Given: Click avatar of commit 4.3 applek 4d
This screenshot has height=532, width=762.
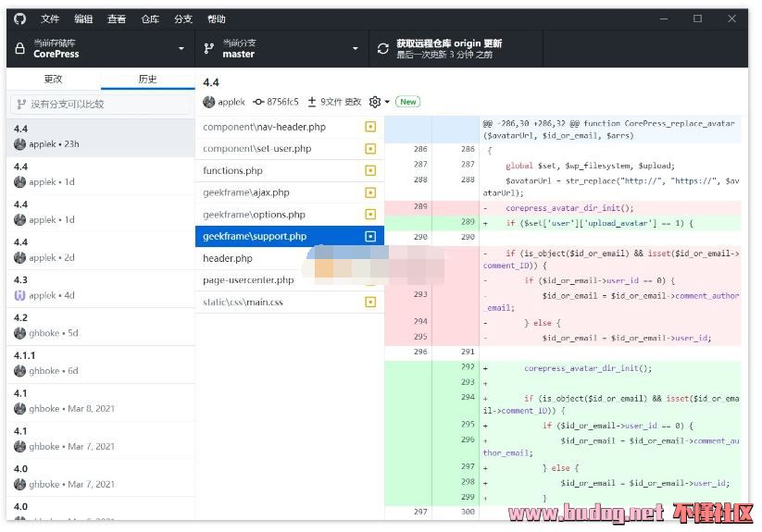Looking at the screenshot, I should 20,295.
